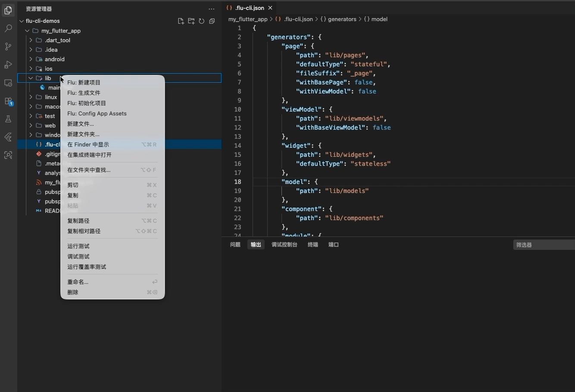Open the Source Control view
Viewport: 575px width, 392px height.
8,47
